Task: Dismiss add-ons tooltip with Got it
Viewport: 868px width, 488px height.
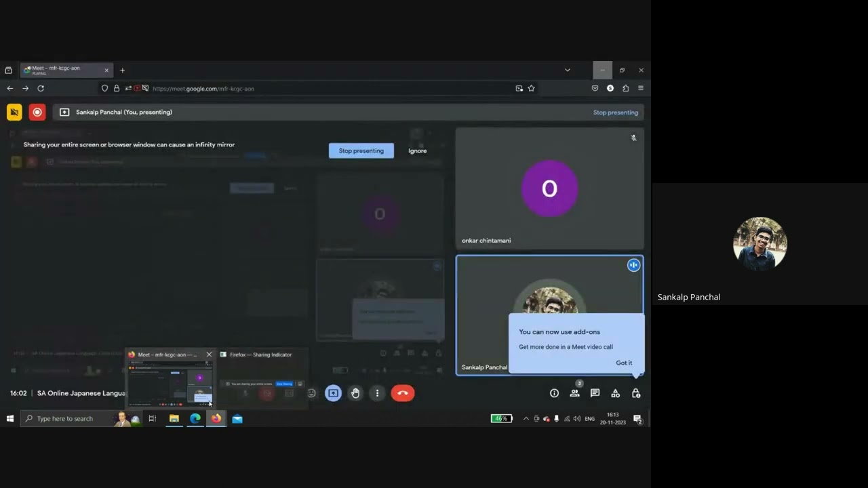Action: coord(624,363)
